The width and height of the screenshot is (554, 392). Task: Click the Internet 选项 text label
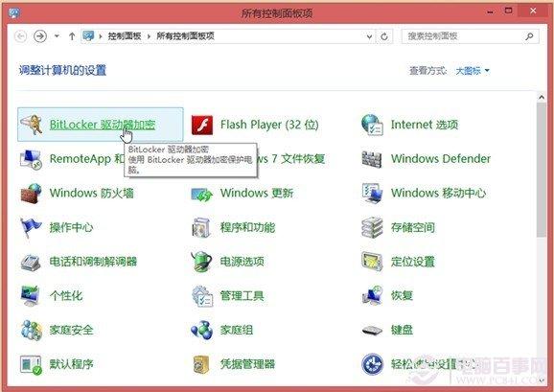coord(425,125)
